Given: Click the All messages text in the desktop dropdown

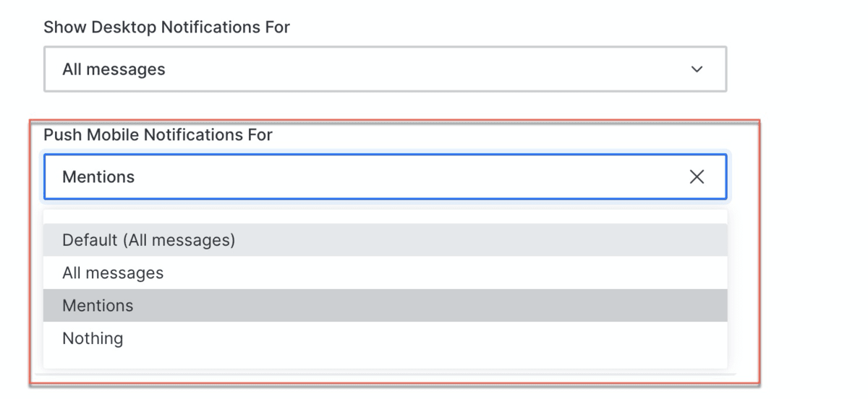Looking at the screenshot, I should coord(114,70).
